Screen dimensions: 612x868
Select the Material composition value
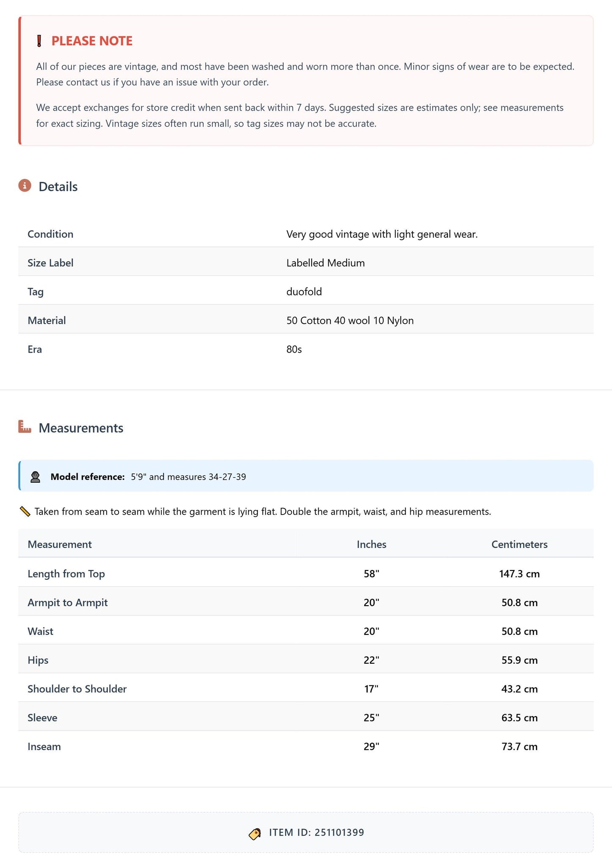pyautogui.click(x=350, y=320)
